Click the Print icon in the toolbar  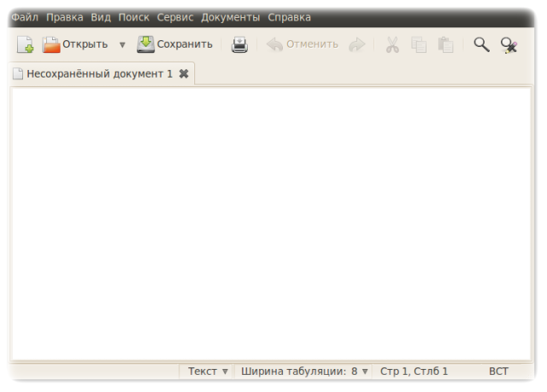pyautogui.click(x=239, y=44)
